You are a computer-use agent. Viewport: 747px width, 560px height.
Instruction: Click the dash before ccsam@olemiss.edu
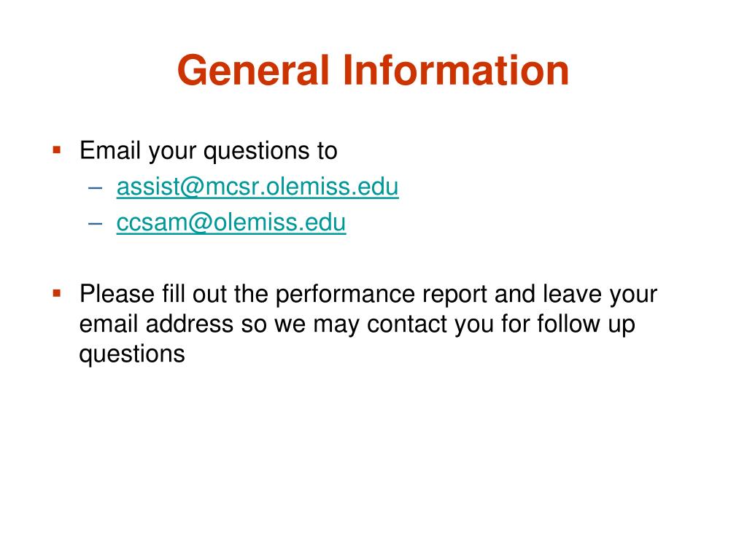[98, 224]
